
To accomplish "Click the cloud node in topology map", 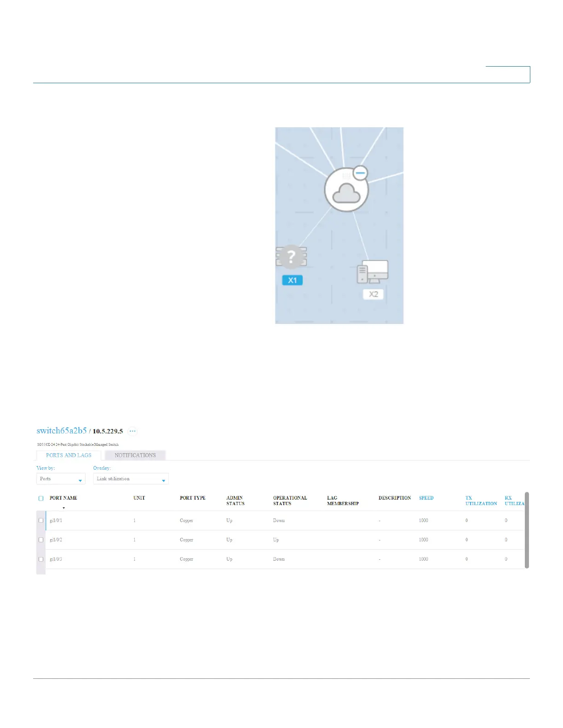I will (x=346, y=190).
